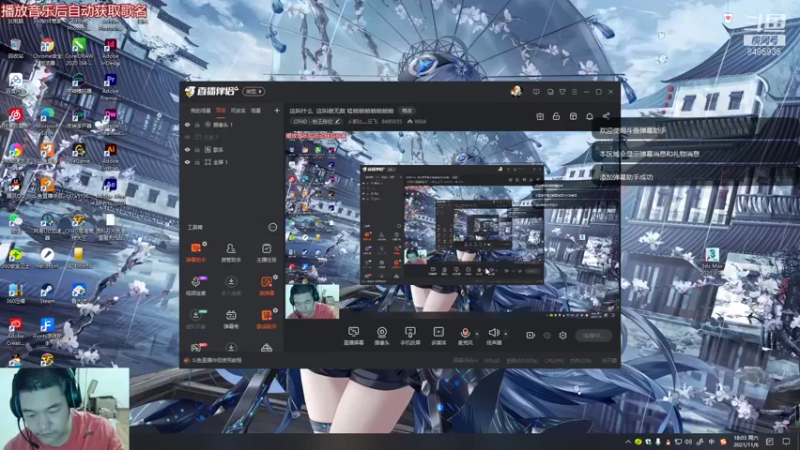Open settings gear on 弹幕助手 tool
This screenshot has width=800, height=450.
point(205,244)
